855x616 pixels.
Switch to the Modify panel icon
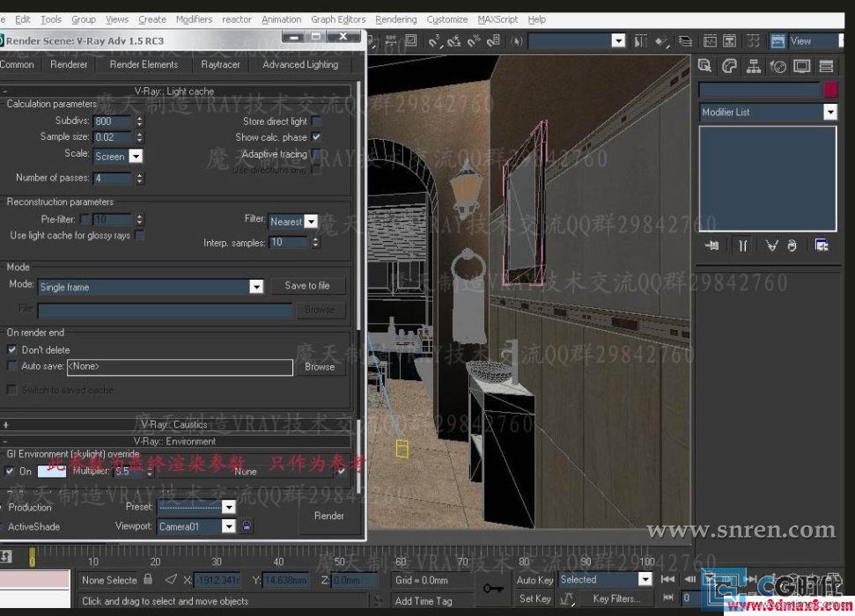730,67
